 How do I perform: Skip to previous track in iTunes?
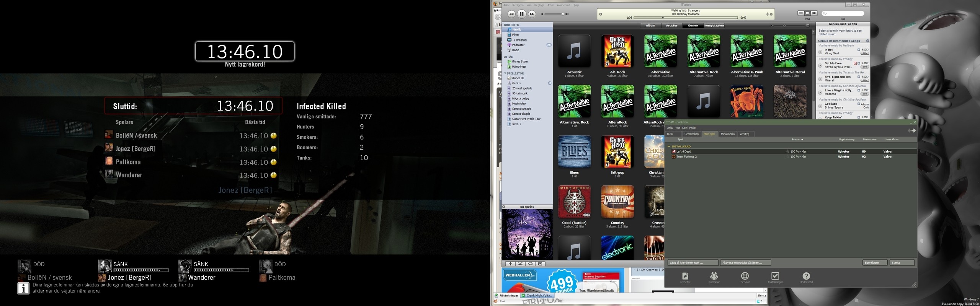coord(511,14)
